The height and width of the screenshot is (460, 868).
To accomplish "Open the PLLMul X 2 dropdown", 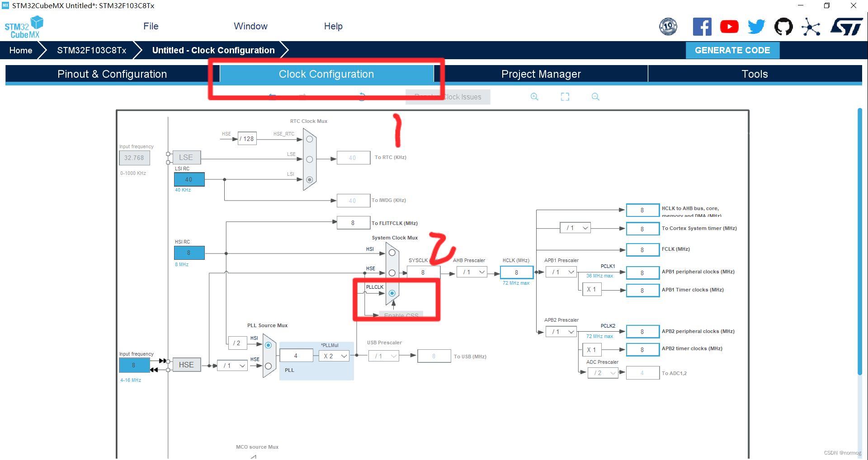I will 334,356.
